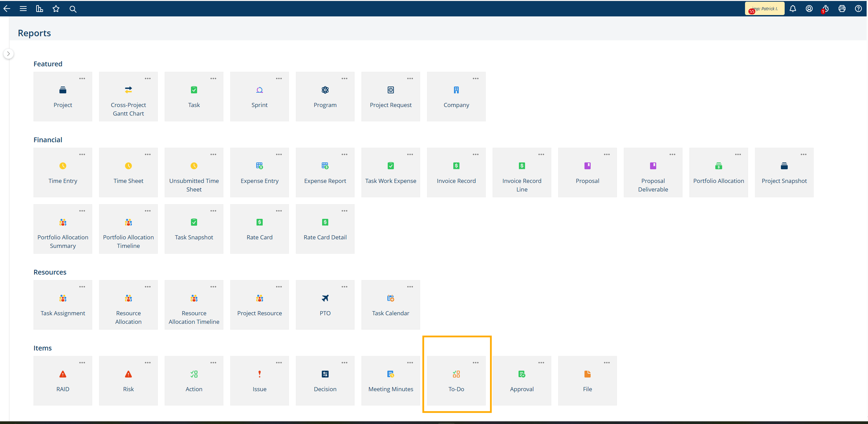Open favorites with the star icon

56,9
